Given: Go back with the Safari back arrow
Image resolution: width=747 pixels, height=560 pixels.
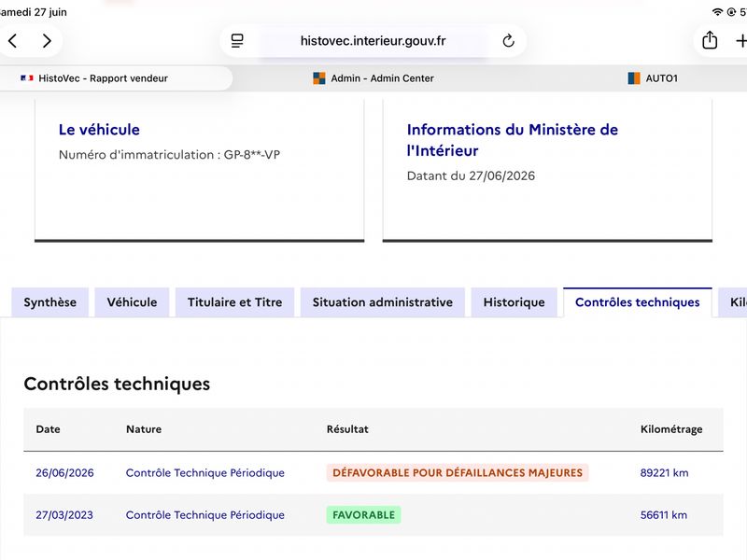Looking at the screenshot, I should [13, 41].
